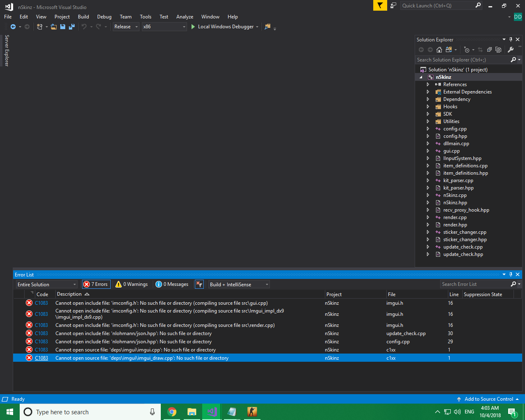Open the notifications flag icon
Viewport: 525px width, 420px height.
[x=380, y=5]
